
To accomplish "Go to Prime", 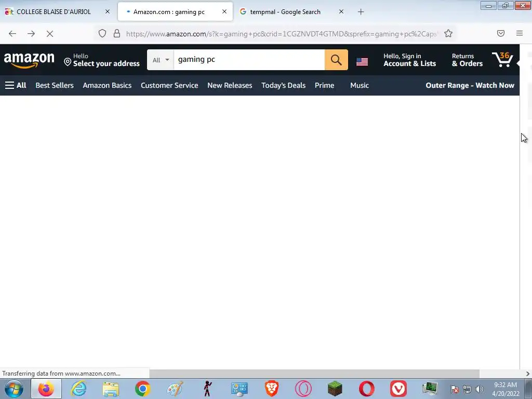I will tap(324, 86).
